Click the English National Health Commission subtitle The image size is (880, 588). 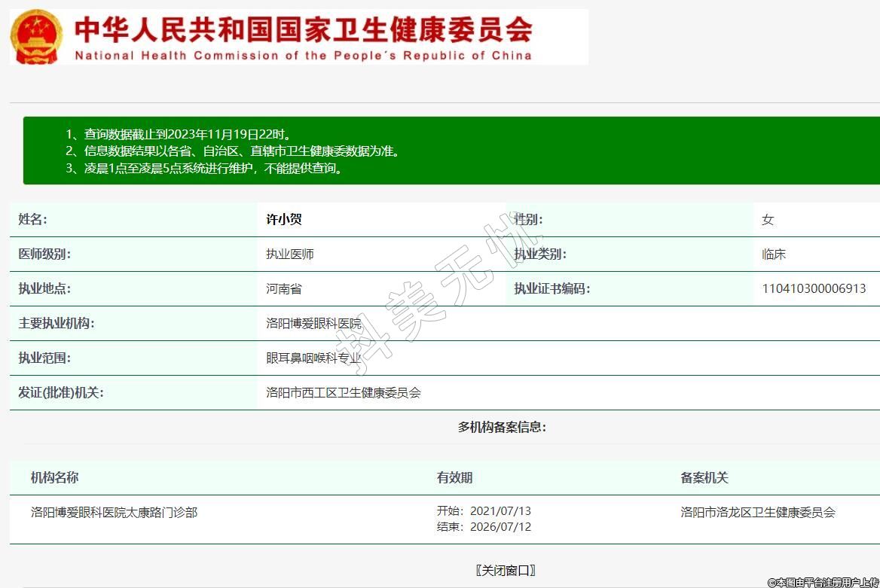(303, 56)
